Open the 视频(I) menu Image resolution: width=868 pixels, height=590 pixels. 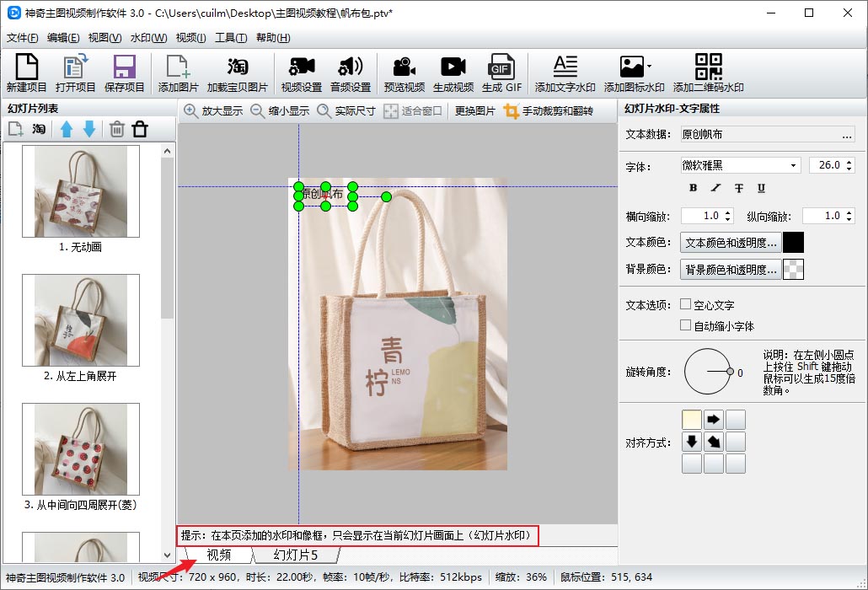[191, 38]
